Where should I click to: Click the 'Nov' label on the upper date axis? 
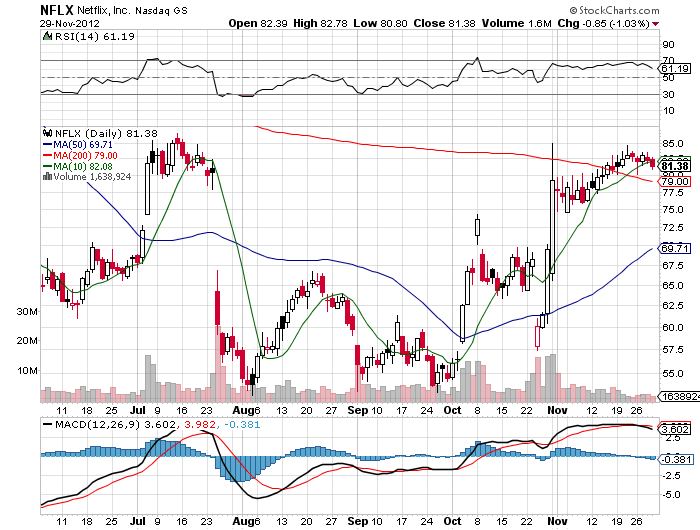(x=557, y=410)
